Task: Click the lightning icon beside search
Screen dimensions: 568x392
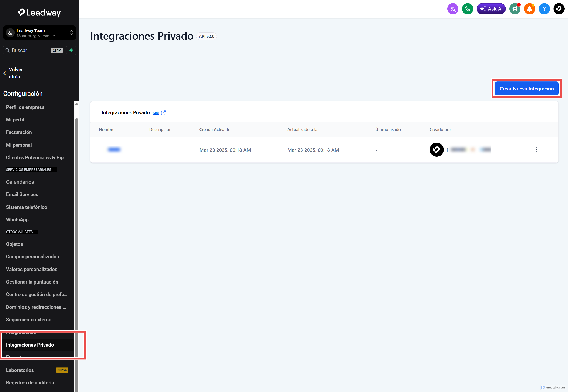Action: coord(71,50)
